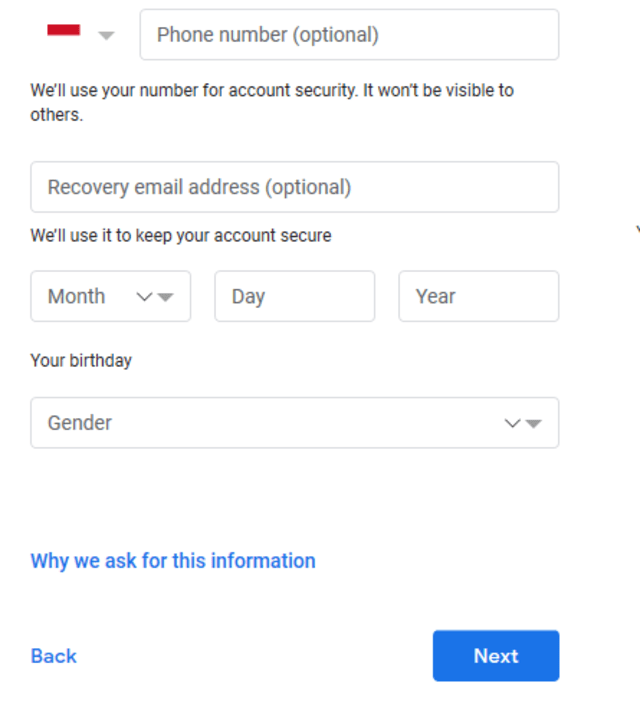Click the Your birthday label

[x=81, y=361]
